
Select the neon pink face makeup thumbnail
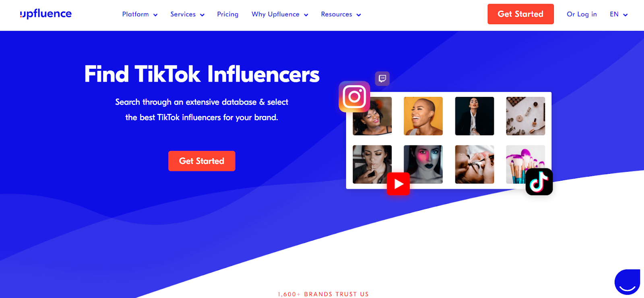[x=423, y=164]
